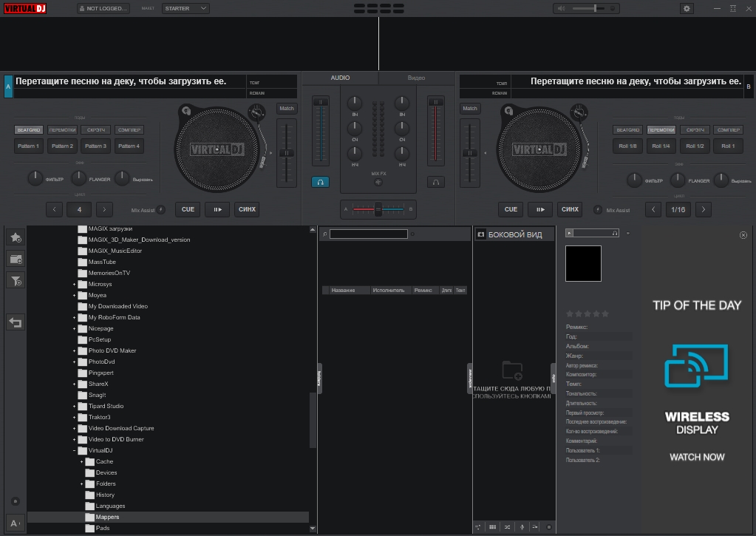Expand the ShareX folder node
The width and height of the screenshot is (756, 536).
[75, 384]
